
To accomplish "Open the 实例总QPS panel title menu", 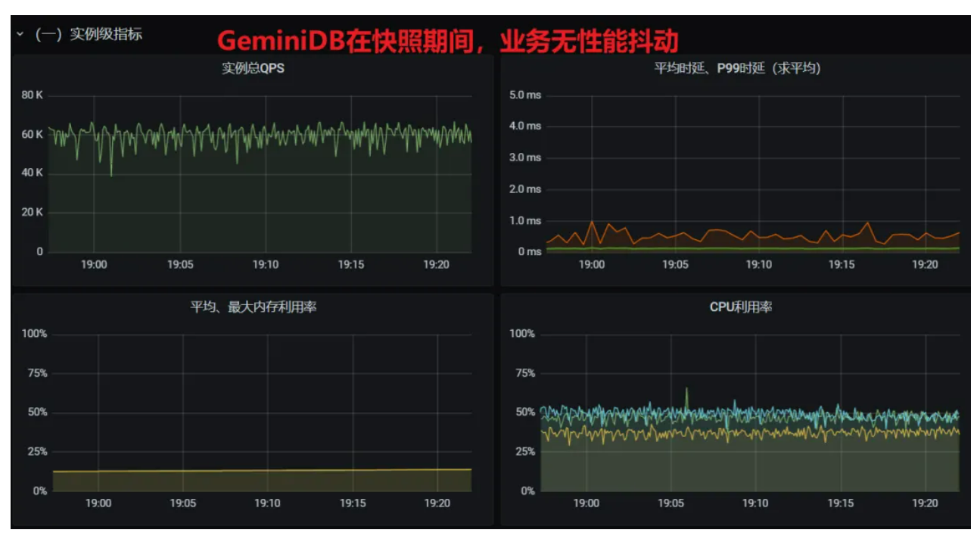I will click(253, 68).
